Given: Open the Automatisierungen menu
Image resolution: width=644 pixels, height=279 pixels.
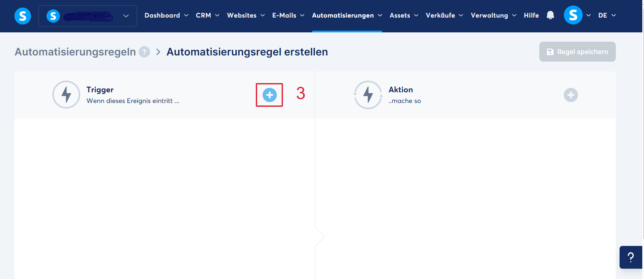Looking at the screenshot, I should (x=347, y=15).
